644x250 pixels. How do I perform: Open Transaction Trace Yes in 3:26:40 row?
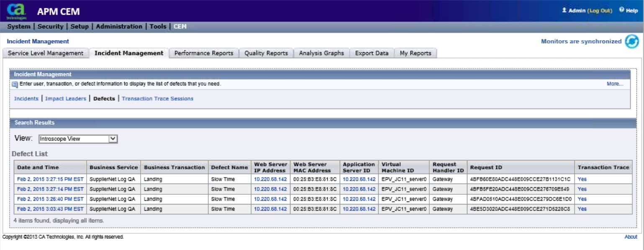click(582, 199)
